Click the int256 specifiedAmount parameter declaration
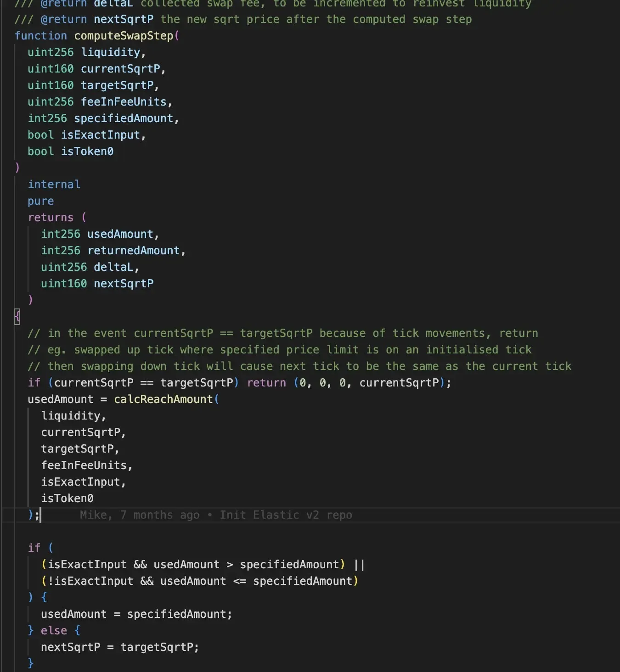This screenshot has height=672, width=620. tap(103, 118)
